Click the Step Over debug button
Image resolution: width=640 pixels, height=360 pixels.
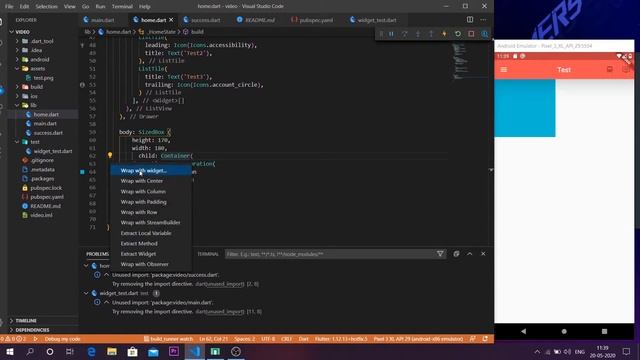pyautogui.click(x=404, y=34)
